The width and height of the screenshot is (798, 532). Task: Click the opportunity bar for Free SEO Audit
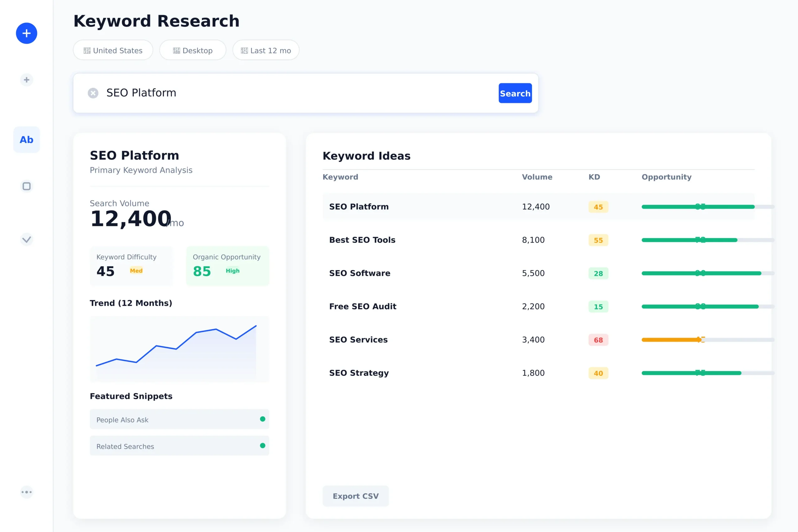point(708,306)
